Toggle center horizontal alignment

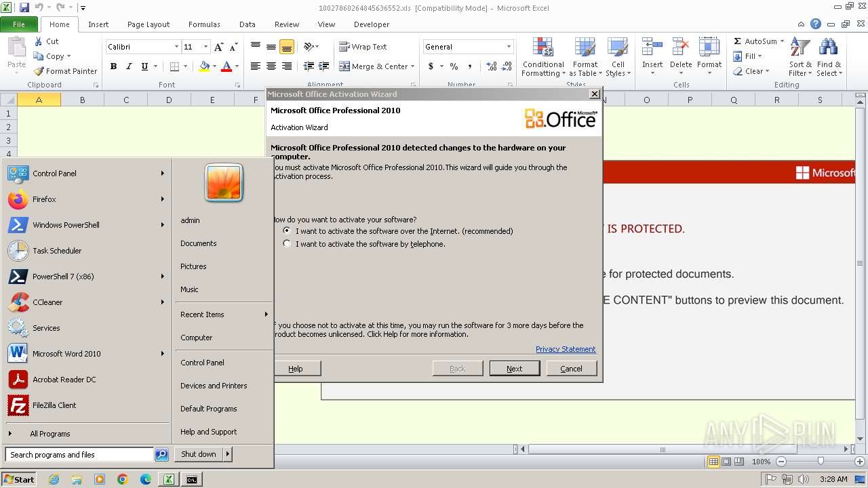tap(271, 66)
